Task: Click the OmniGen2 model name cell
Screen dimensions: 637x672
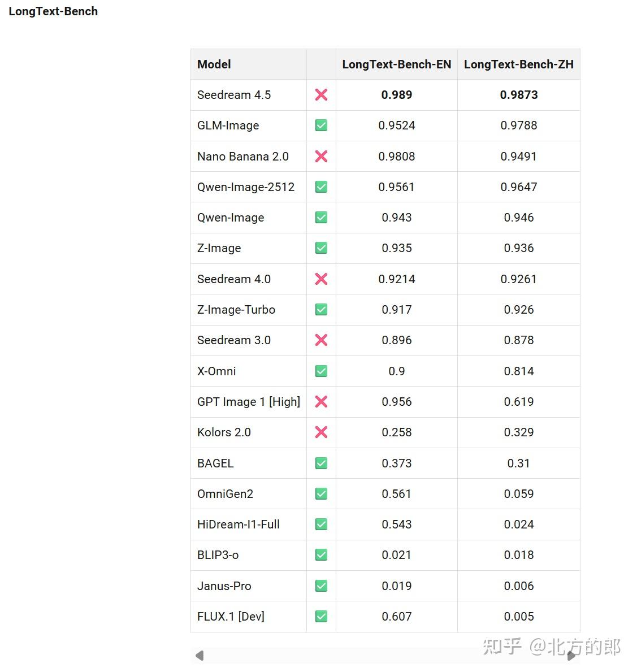Action: point(225,494)
